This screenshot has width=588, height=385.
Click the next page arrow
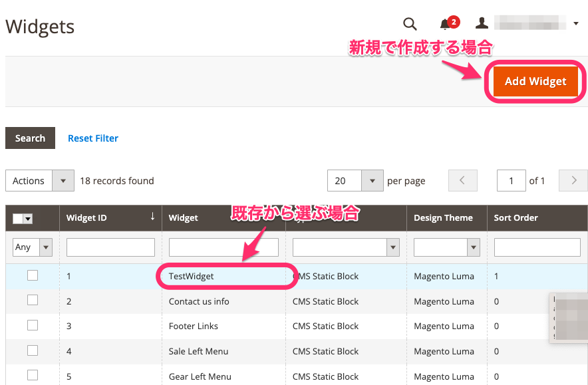(573, 180)
